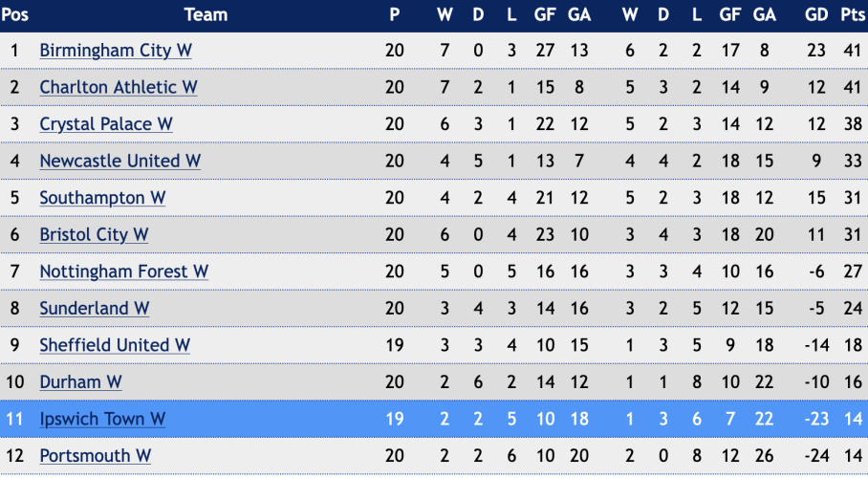Click the P games played header
868x478 pixels.
(395, 14)
